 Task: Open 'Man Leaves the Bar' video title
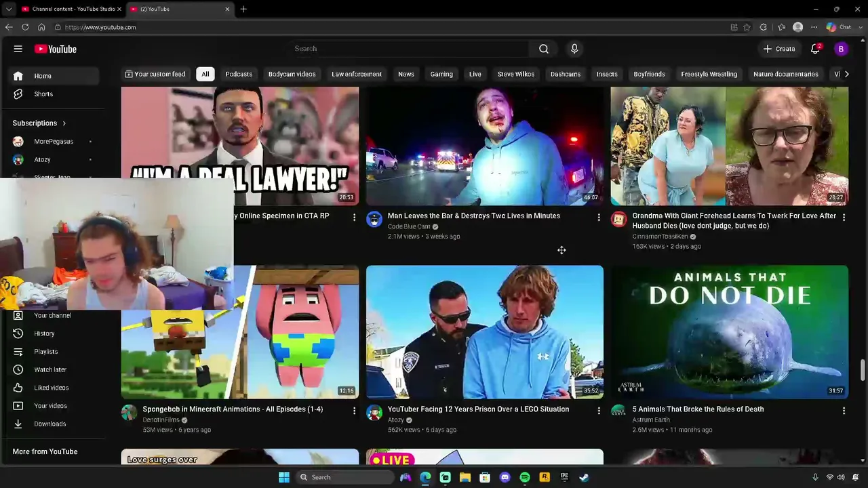pyautogui.click(x=474, y=216)
